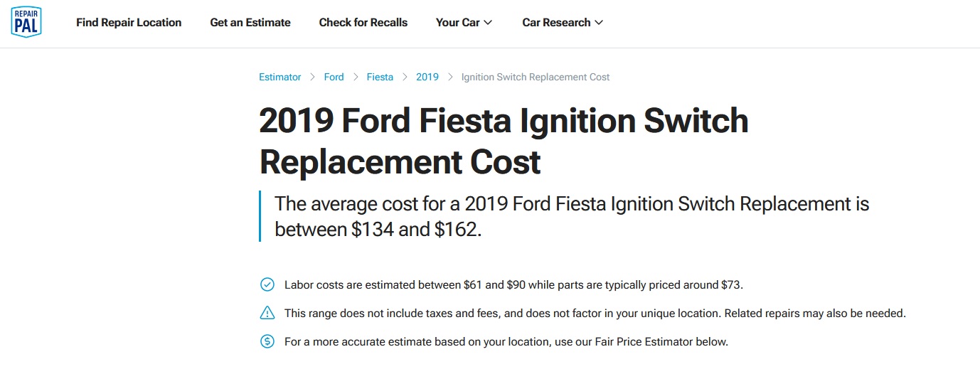The image size is (980, 369).
Task: Click the dollar sign circle icon
Action: (x=267, y=342)
